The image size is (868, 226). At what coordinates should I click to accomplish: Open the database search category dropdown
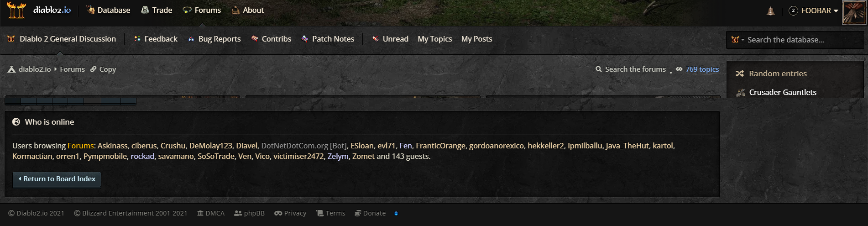[x=737, y=40]
